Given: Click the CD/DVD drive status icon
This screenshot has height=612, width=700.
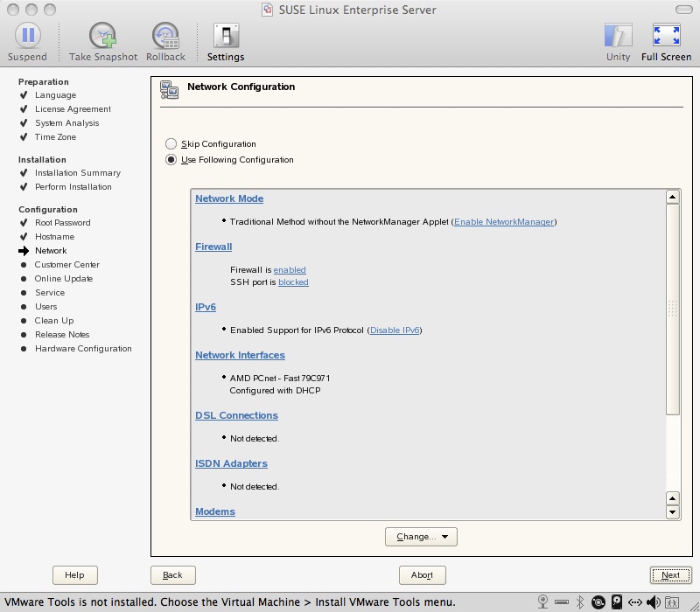Looking at the screenshot, I should 598,602.
